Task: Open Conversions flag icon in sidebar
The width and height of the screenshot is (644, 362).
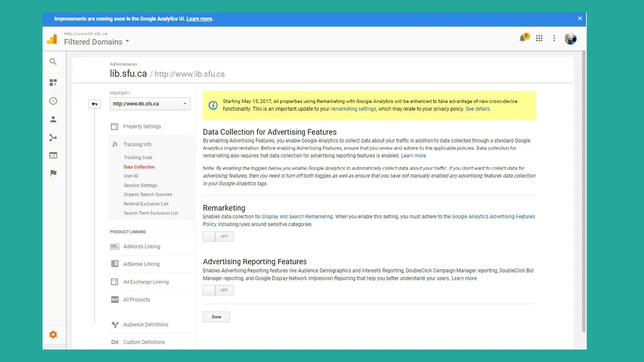Action: 53,173
